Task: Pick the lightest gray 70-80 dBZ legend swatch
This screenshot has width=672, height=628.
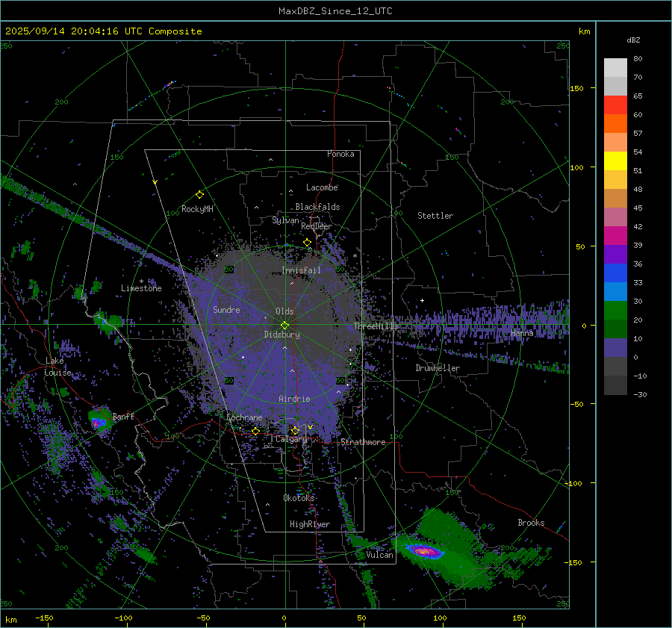Action: tap(615, 68)
